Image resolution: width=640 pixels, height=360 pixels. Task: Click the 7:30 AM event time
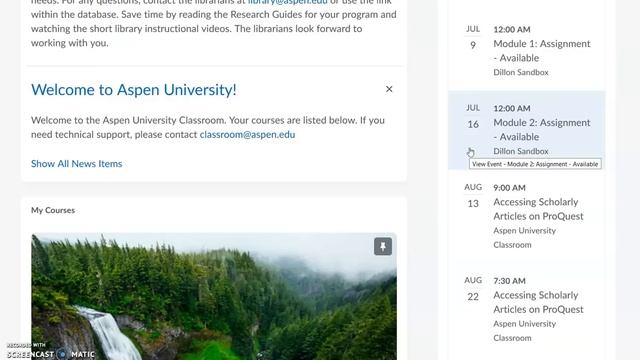pyautogui.click(x=509, y=281)
